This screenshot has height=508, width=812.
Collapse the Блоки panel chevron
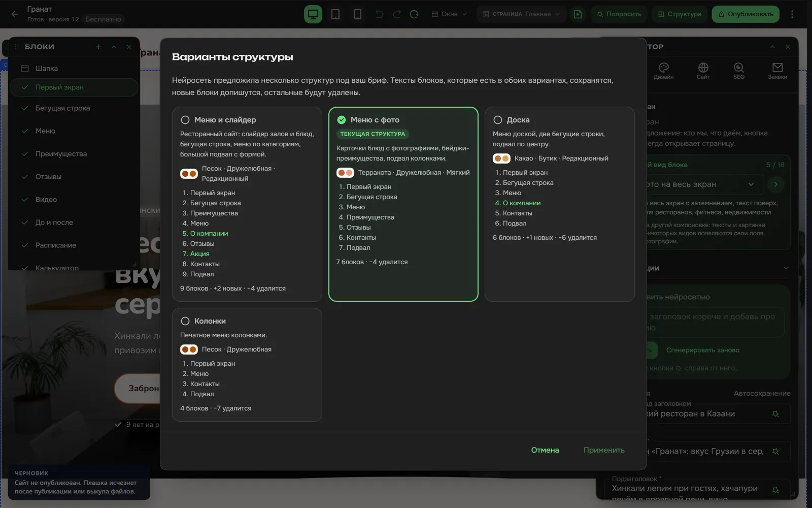(114, 47)
